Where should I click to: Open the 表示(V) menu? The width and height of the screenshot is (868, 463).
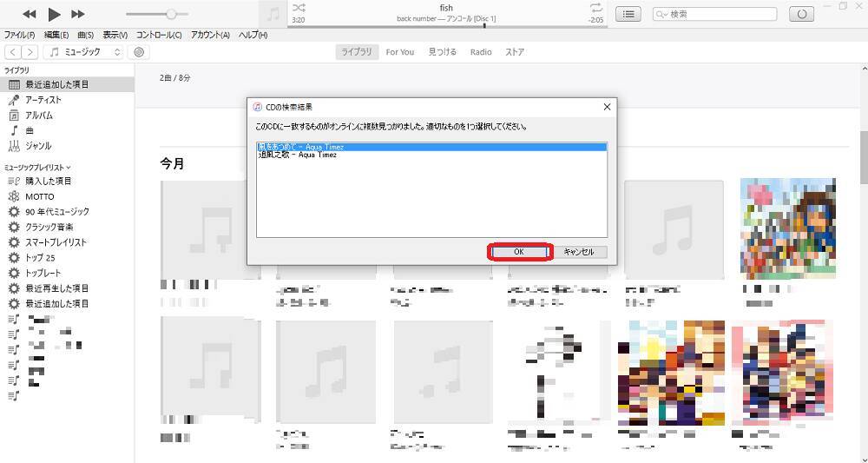point(115,35)
